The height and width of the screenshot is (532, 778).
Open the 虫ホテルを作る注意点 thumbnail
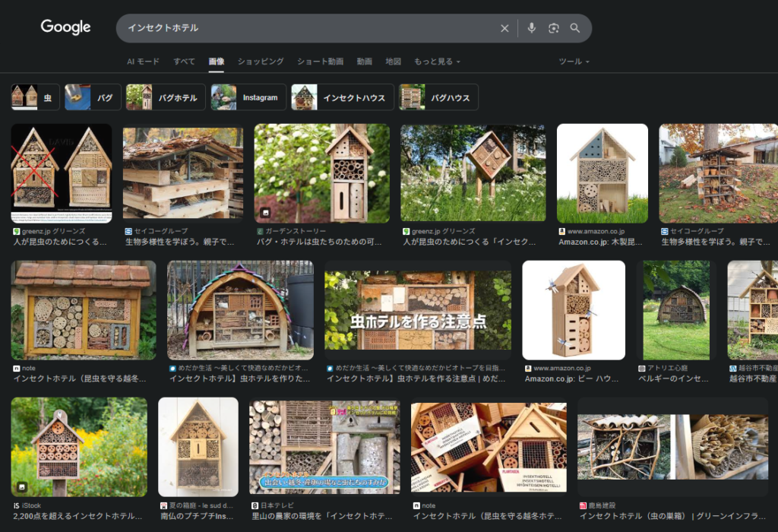(418, 310)
